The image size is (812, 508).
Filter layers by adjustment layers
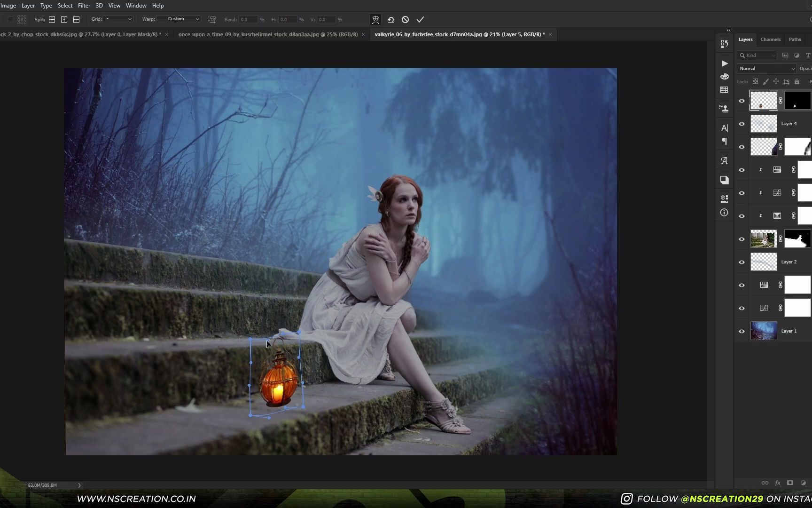point(796,56)
